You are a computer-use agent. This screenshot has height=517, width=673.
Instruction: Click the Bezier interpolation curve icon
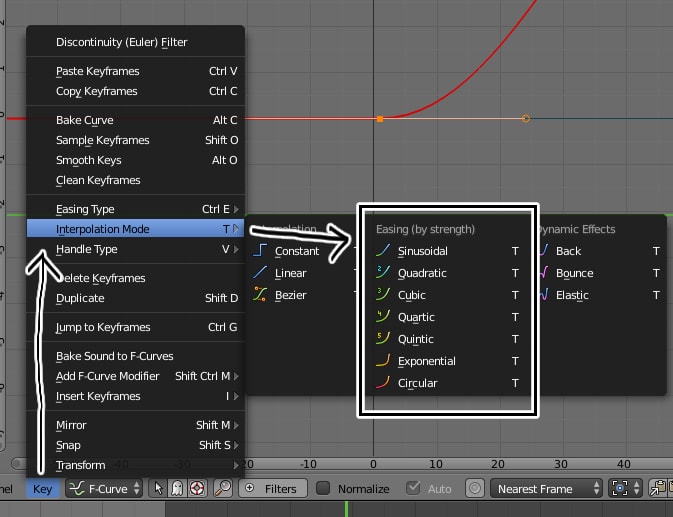click(x=260, y=294)
